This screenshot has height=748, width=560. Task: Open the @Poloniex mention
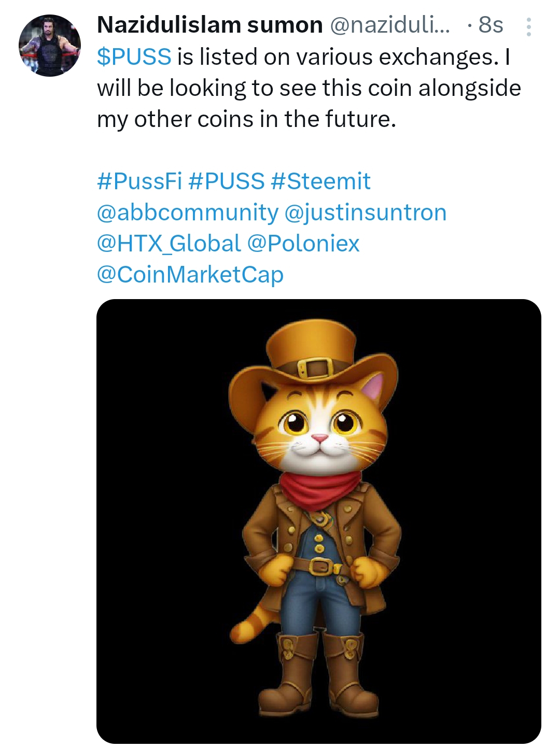pyautogui.click(x=303, y=244)
